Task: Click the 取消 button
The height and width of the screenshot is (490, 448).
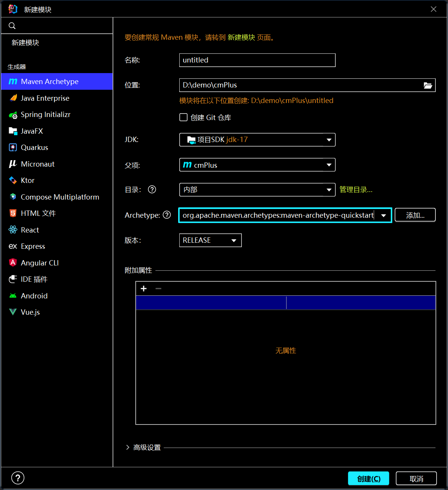Action: 416,479
